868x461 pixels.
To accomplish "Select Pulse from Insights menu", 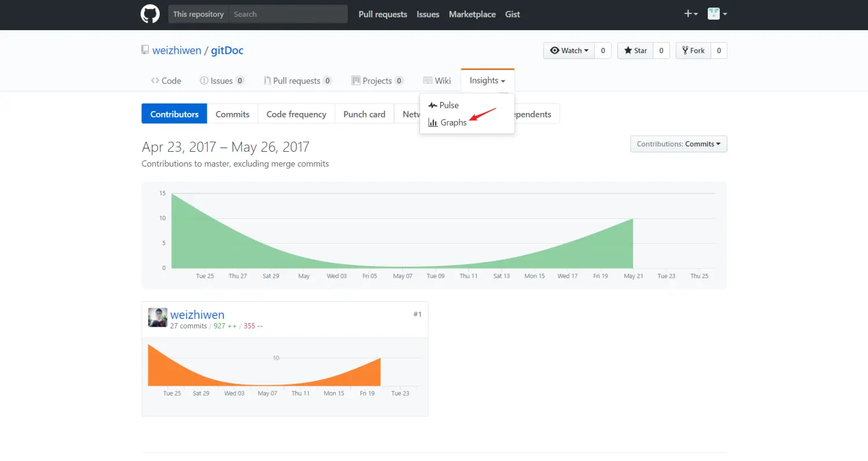I will 467,105.
